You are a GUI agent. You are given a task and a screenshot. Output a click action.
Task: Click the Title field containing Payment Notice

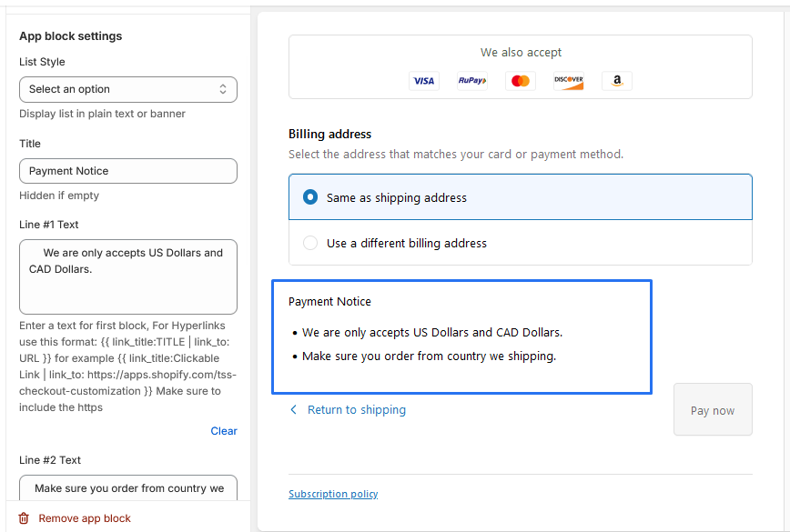pyautogui.click(x=127, y=171)
